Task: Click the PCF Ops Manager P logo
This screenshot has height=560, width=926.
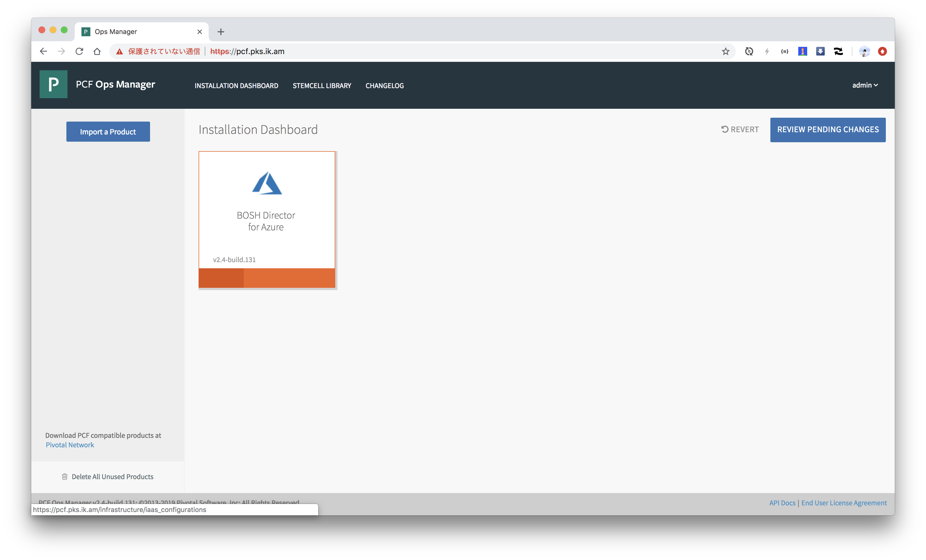Action: tap(53, 84)
